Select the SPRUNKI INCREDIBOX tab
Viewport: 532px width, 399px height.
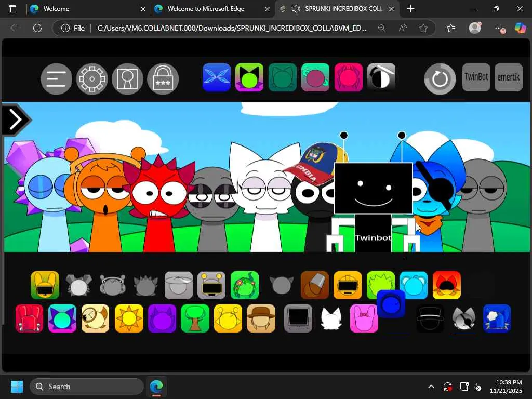click(x=338, y=9)
